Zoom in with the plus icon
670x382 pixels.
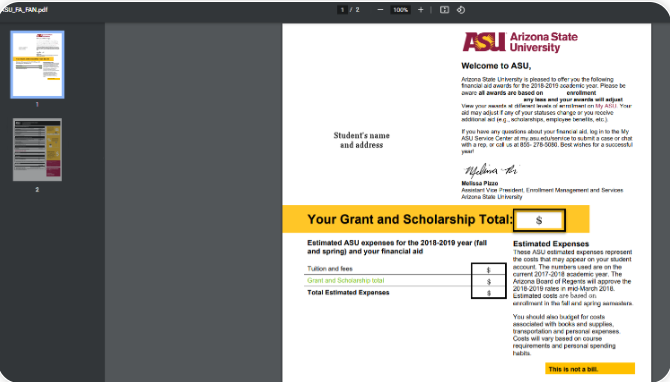pos(420,10)
